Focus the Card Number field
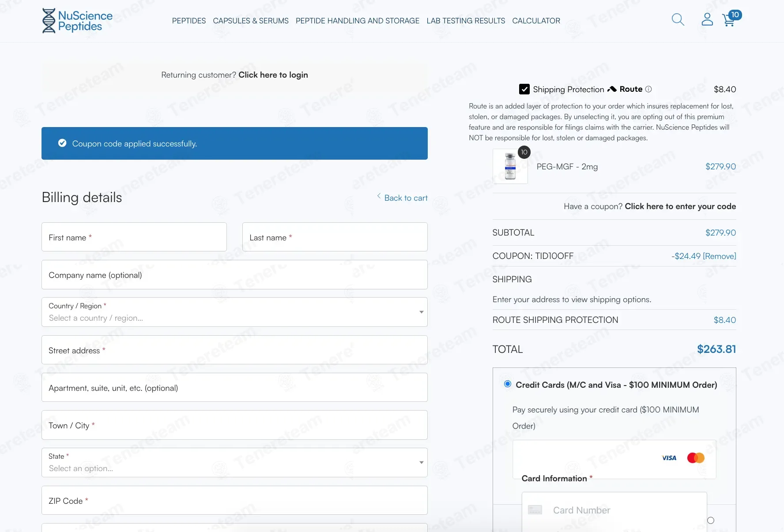 [x=614, y=510]
